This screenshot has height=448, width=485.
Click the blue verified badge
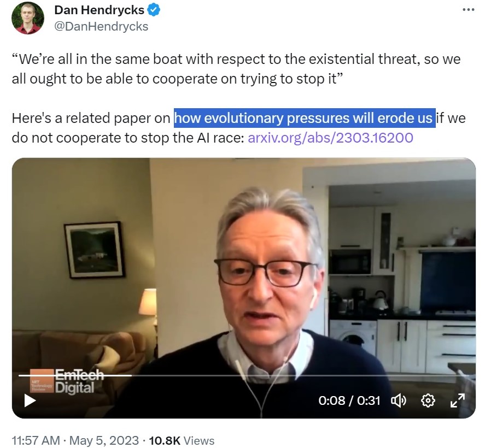(x=154, y=10)
